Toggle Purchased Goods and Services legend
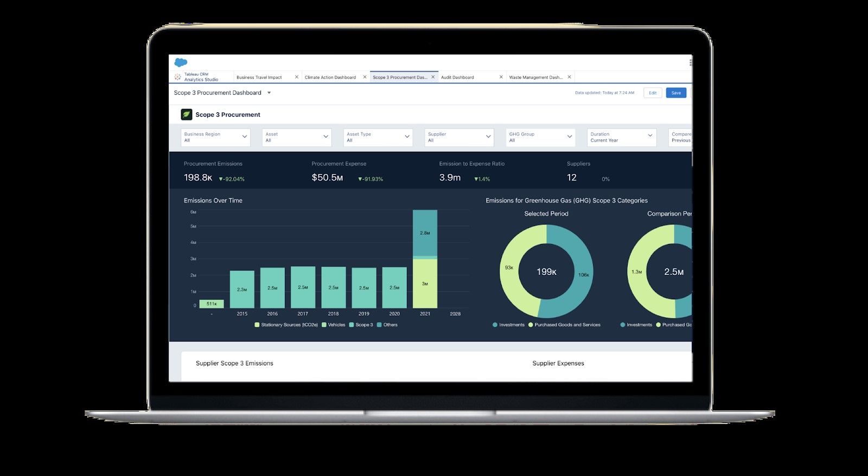The height and width of the screenshot is (476, 868). click(x=564, y=325)
